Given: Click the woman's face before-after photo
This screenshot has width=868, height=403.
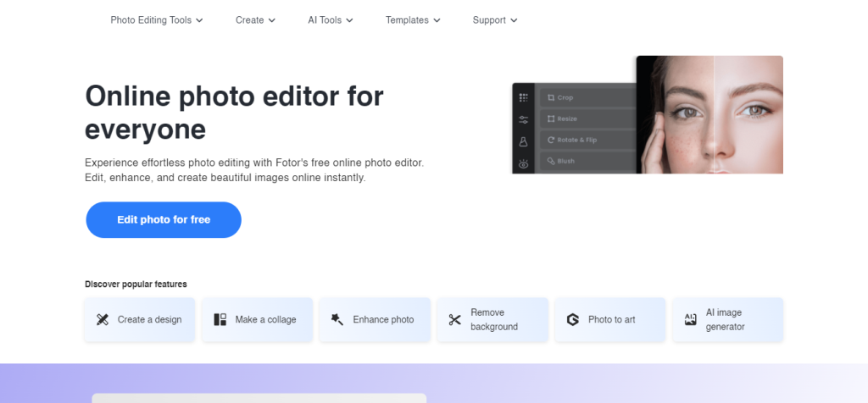Looking at the screenshot, I should click(709, 114).
